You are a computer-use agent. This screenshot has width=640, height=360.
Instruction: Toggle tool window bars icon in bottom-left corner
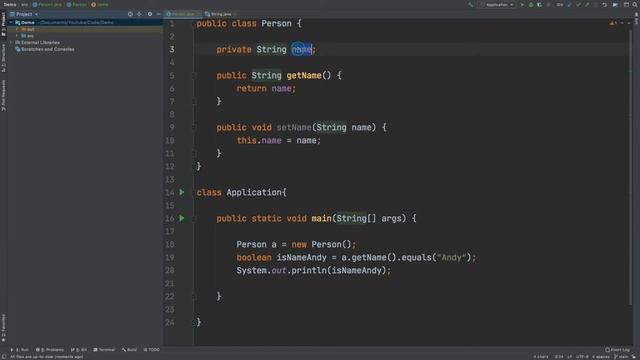click(3, 357)
